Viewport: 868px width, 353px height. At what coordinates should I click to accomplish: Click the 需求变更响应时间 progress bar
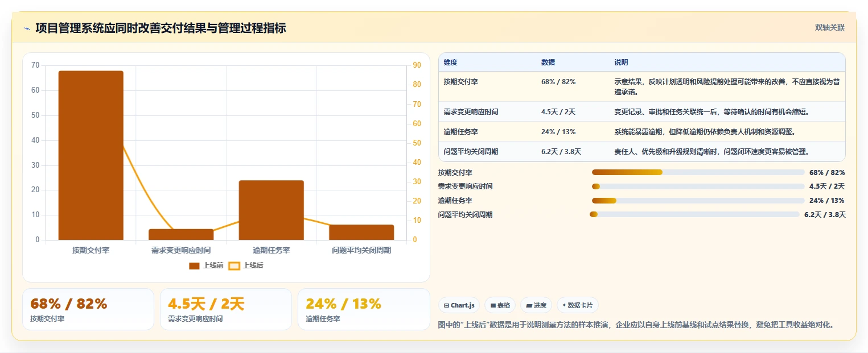click(698, 186)
